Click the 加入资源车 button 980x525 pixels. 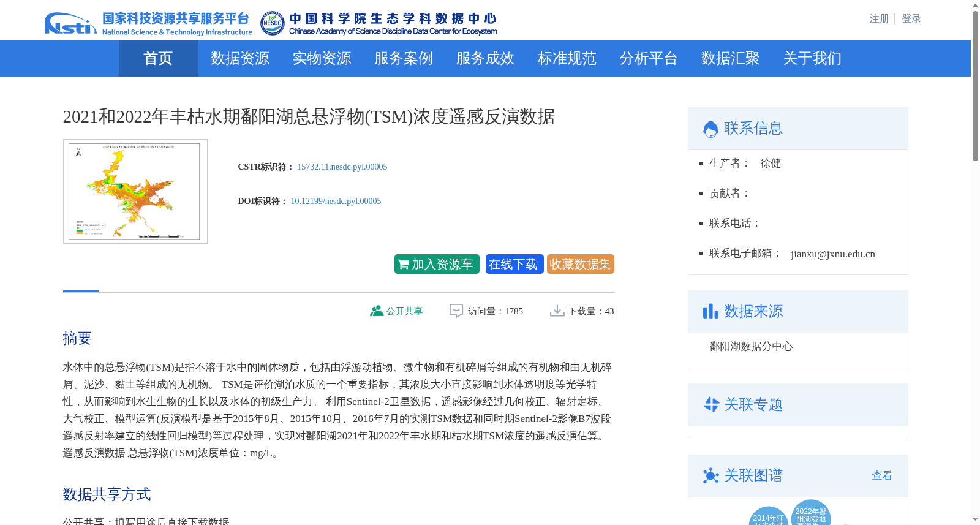coord(437,264)
